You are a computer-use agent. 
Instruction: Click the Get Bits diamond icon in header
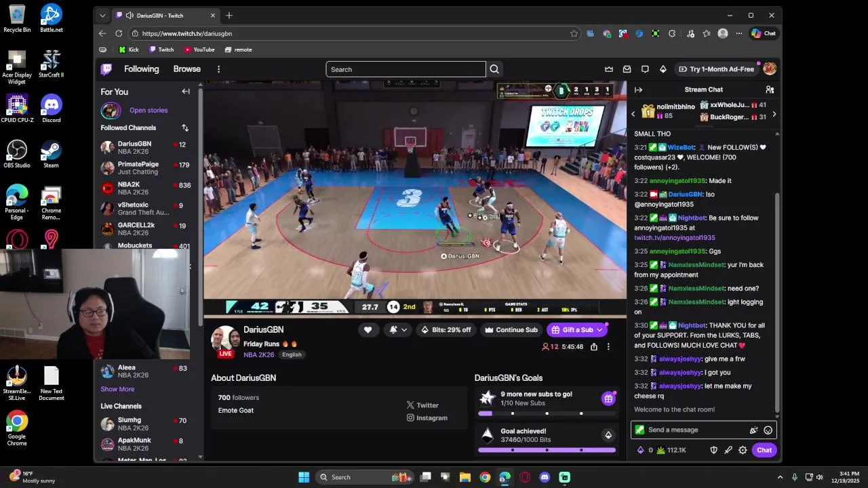[x=663, y=69]
